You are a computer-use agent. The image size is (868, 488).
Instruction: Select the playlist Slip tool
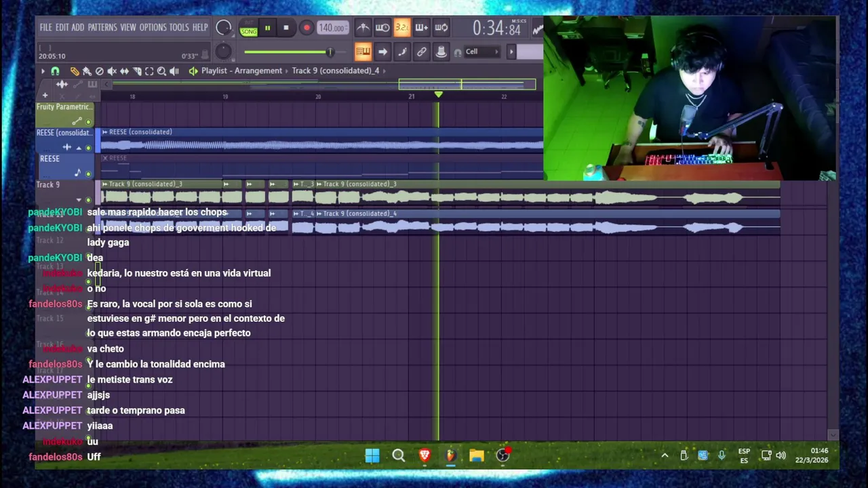point(124,70)
